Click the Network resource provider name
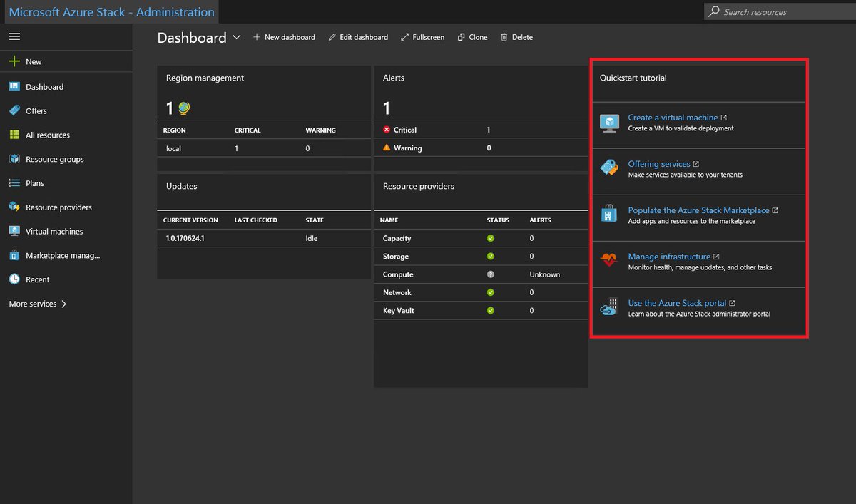Viewport: 856px width, 504px height. [x=397, y=292]
